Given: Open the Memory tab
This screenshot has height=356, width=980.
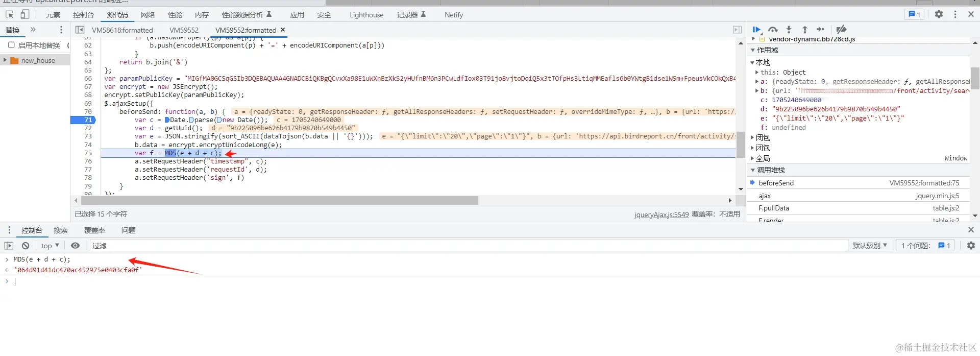Looking at the screenshot, I should tap(202, 15).
